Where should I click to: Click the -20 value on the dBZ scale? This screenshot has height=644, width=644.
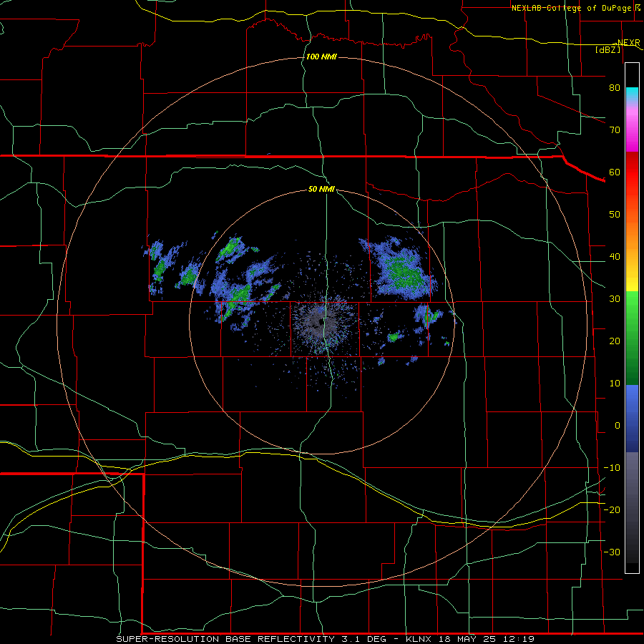point(612,510)
